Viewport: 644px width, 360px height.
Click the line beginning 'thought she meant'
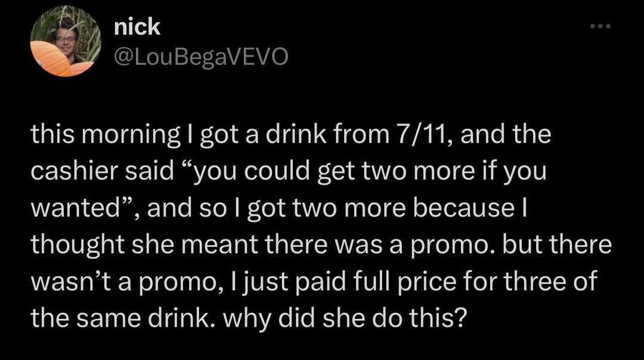321,245
